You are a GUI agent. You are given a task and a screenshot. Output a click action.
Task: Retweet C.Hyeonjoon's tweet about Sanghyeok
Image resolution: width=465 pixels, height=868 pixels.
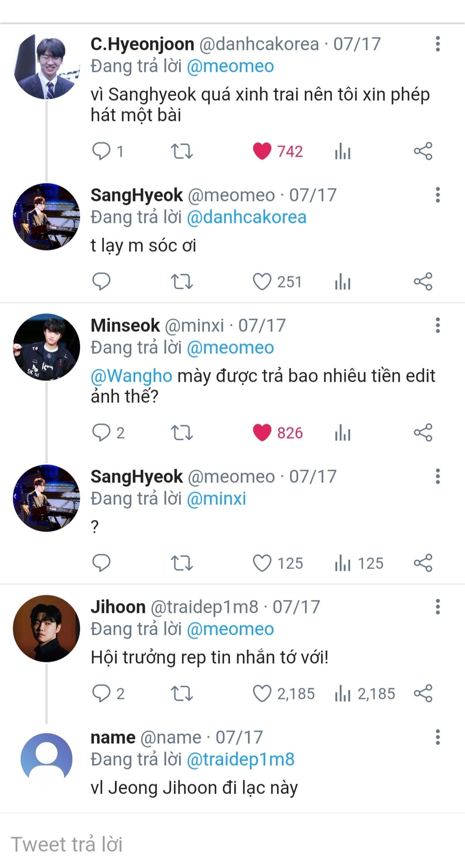click(x=182, y=151)
